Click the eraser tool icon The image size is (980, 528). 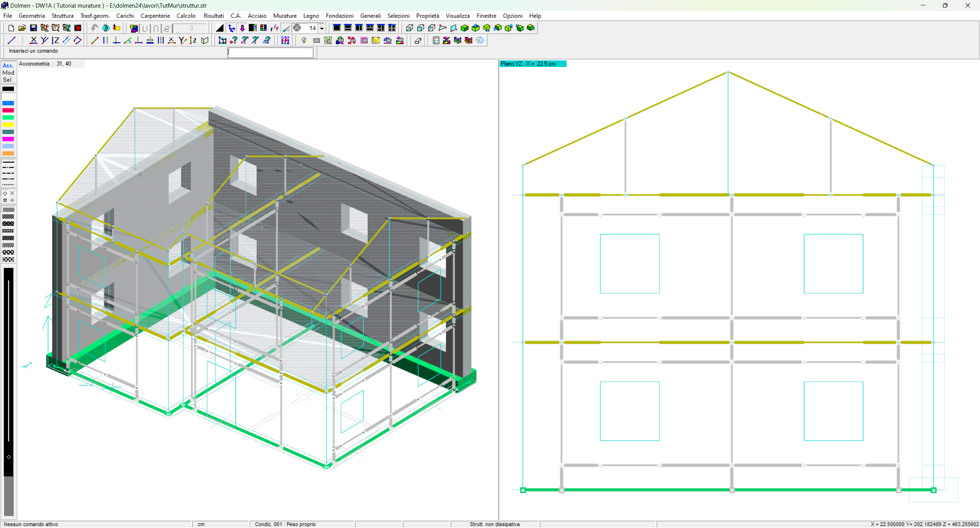point(418,41)
